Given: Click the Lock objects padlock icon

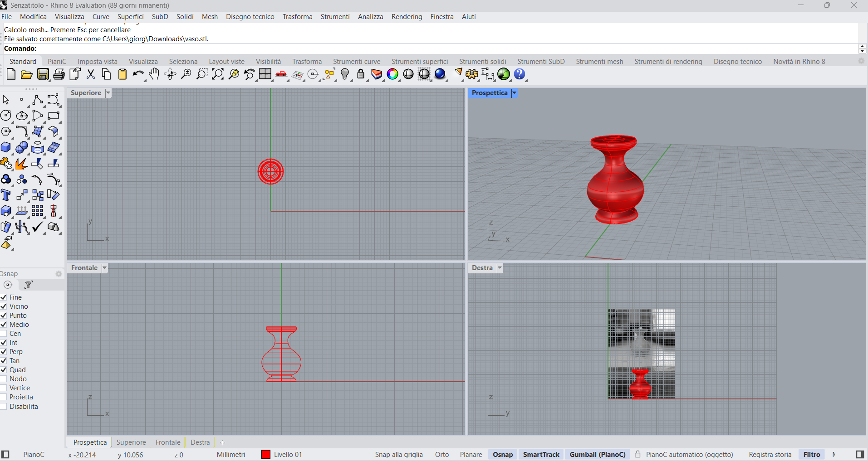Looking at the screenshot, I should click(x=361, y=74).
